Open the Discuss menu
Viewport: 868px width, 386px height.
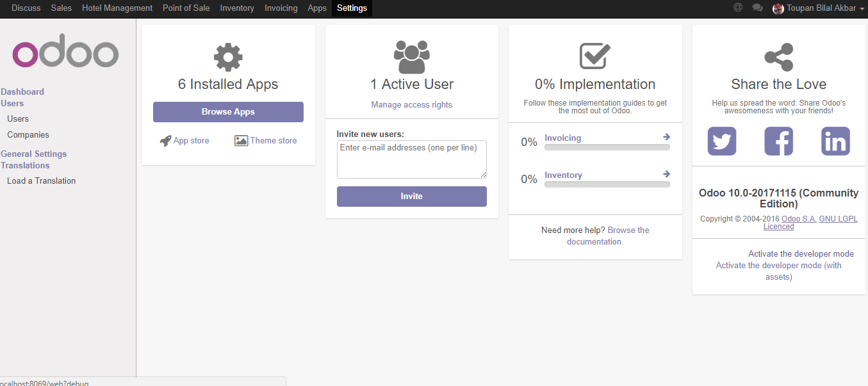(26, 8)
